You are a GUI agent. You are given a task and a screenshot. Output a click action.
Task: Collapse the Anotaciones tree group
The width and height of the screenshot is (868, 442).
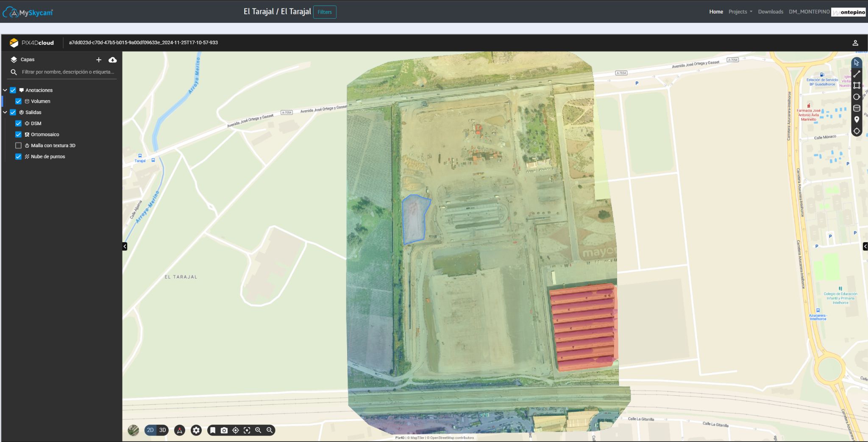[x=5, y=90]
